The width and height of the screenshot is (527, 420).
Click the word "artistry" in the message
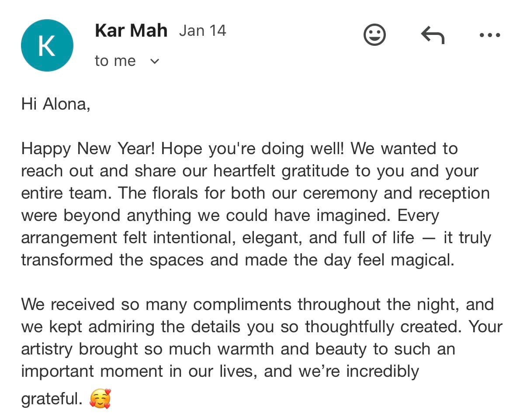tap(49, 349)
